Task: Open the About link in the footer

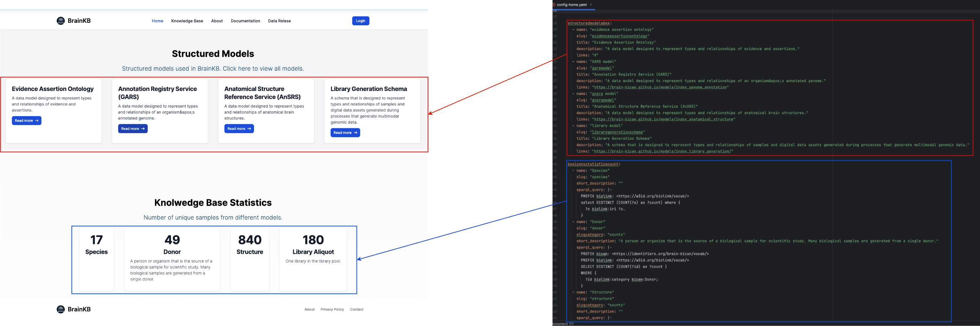Action: pyautogui.click(x=309, y=310)
